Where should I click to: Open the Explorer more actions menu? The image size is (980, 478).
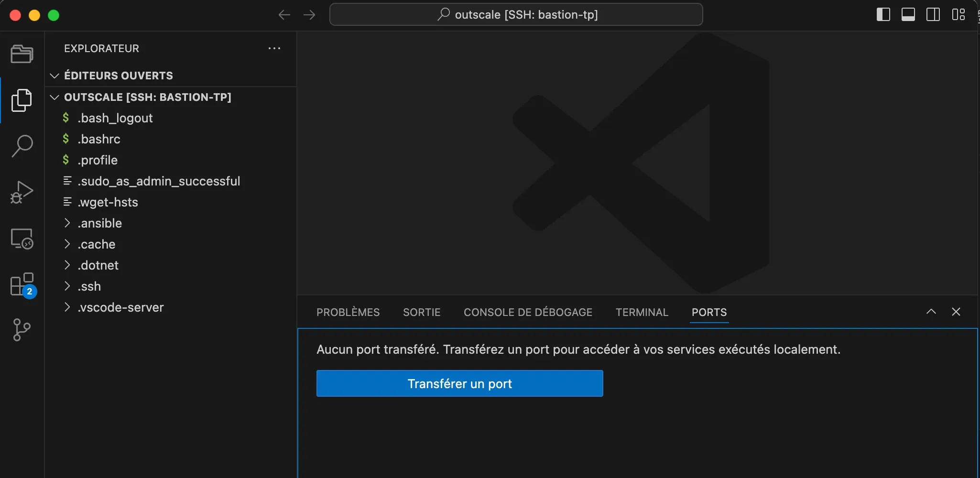point(274,48)
